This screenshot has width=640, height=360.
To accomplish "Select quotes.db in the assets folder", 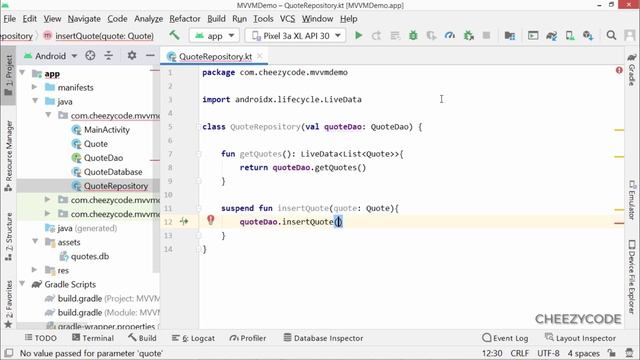I will click(84, 256).
